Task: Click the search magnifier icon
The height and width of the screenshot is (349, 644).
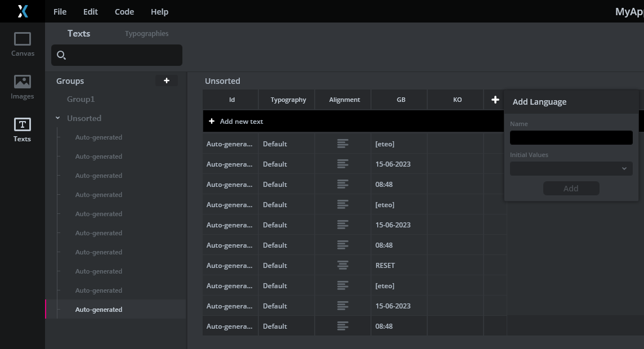Action: [x=61, y=55]
